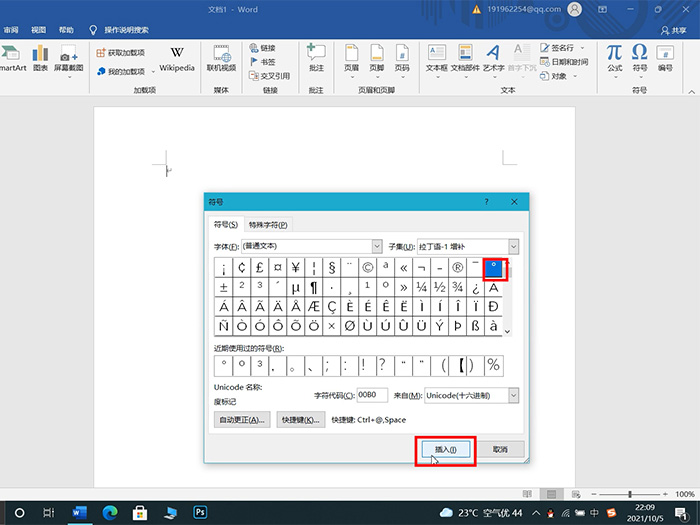
Task: Add a comment with 批注
Action: [316, 58]
